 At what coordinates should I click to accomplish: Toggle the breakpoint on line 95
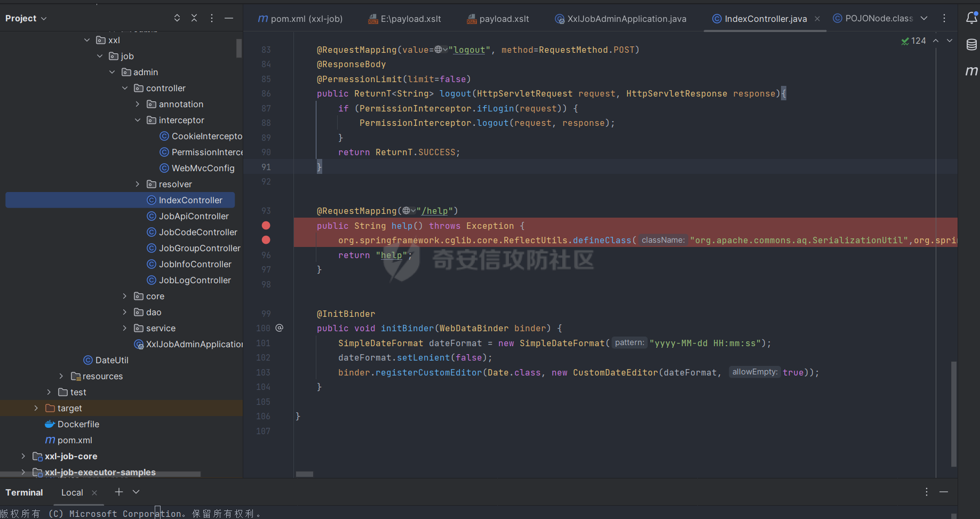(x=266, y=240)
